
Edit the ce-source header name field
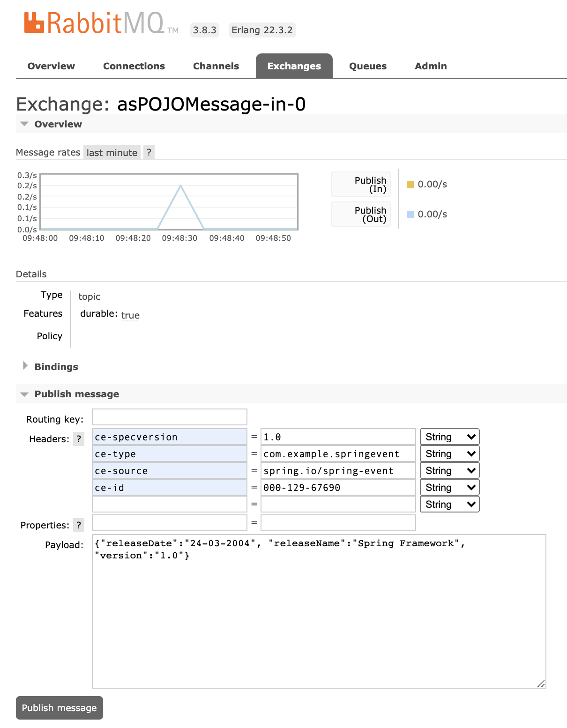[170, 470]
